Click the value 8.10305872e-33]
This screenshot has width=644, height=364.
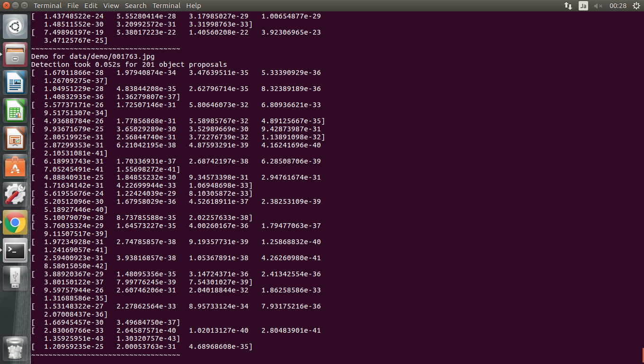pos(221,193)
